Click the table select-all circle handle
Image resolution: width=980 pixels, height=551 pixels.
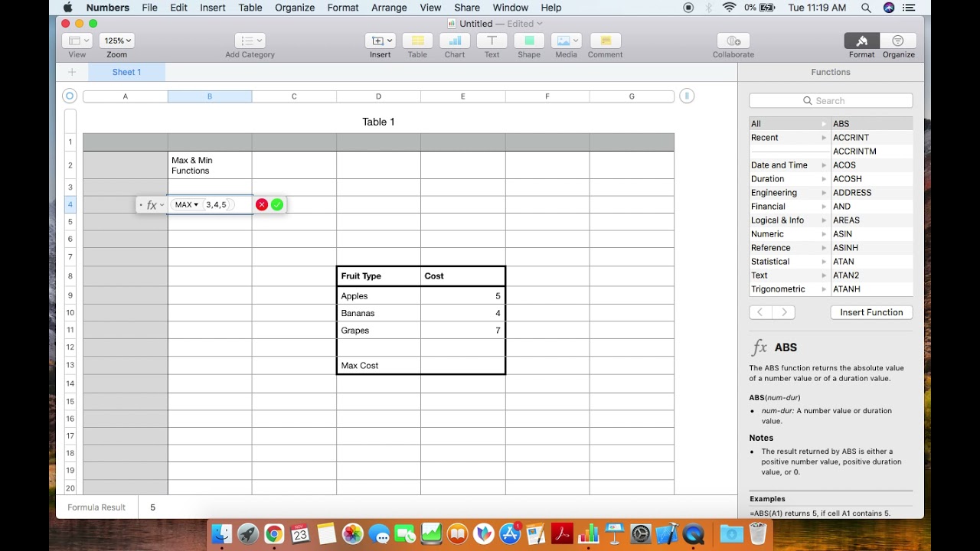(70, 96)
